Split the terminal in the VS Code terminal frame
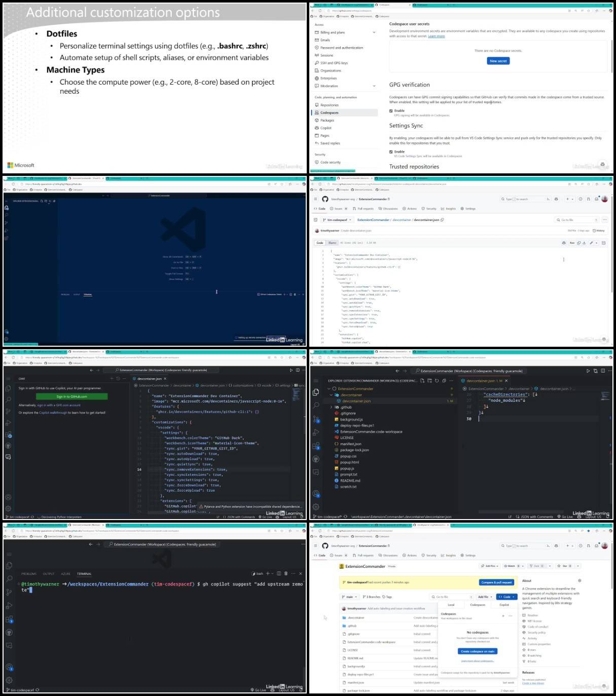The height and width of the screenshot is (696, 616). point(279,573)
